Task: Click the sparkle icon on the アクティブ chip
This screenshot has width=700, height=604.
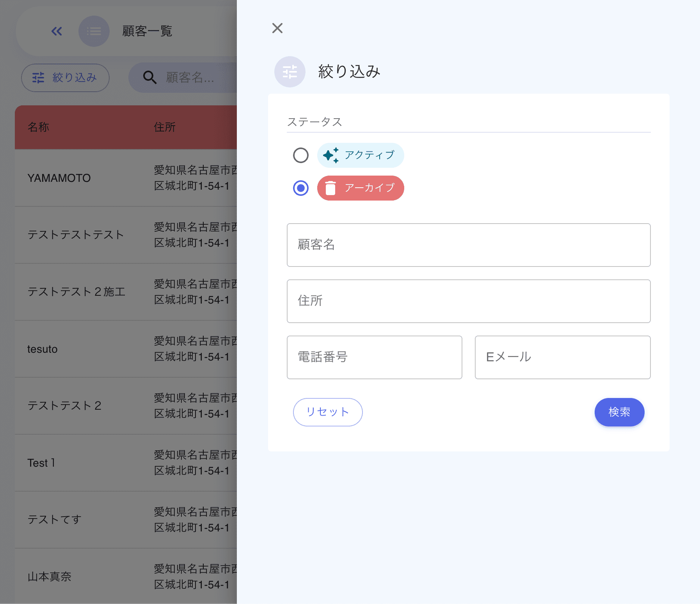Action: (330, 155)
